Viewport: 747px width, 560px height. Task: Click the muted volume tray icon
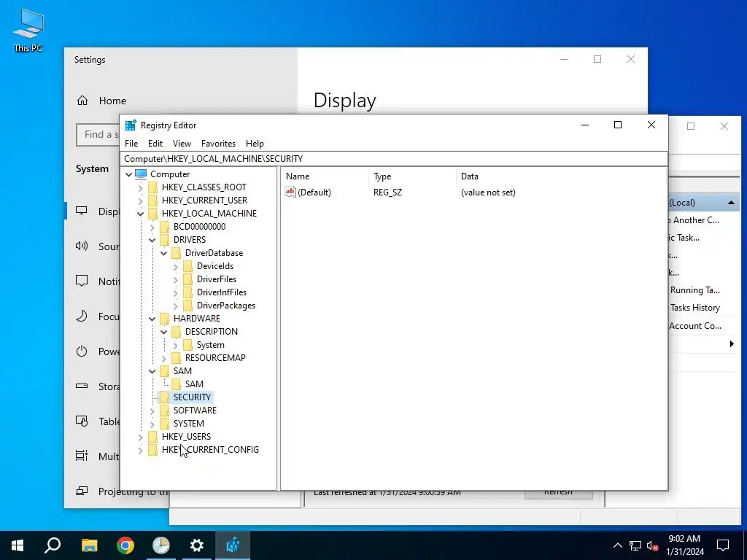pos(653,545)
